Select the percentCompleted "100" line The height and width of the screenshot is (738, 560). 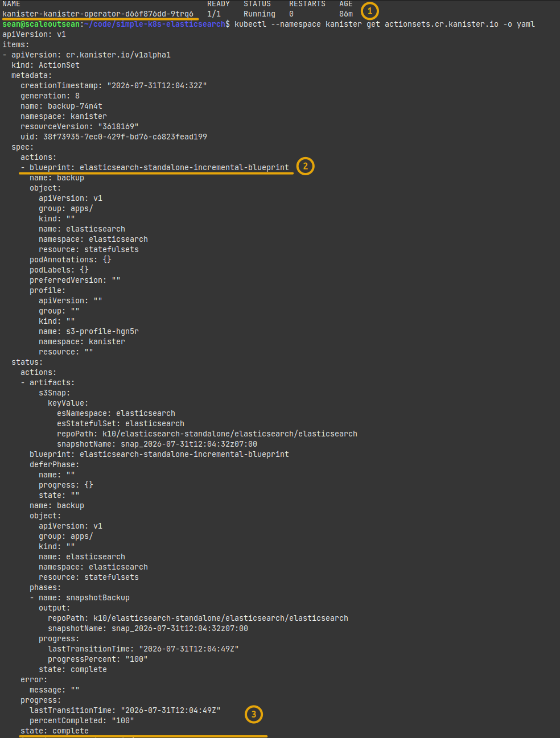click(82, 720)
